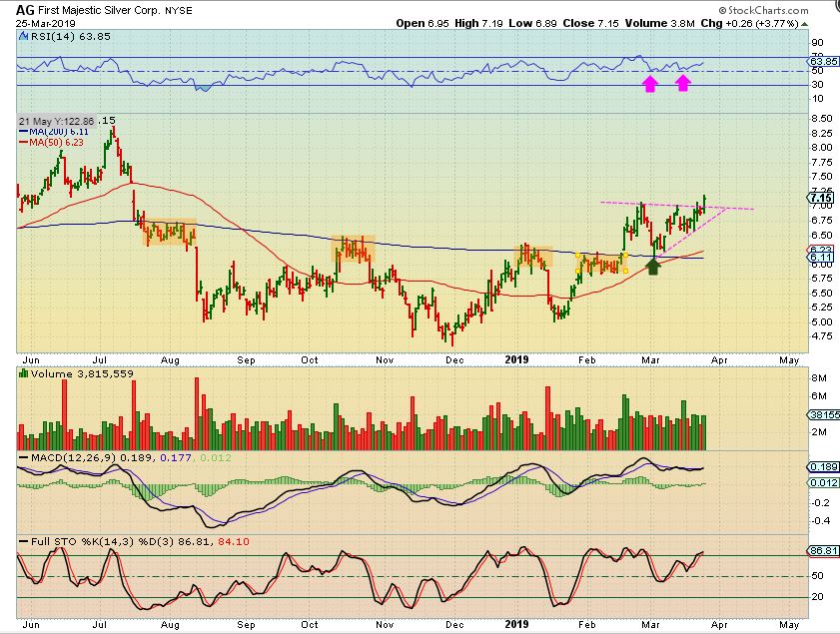Click the Chg +0.26 (+3.77%) value
Screen dimensions: 840x634
750,24
